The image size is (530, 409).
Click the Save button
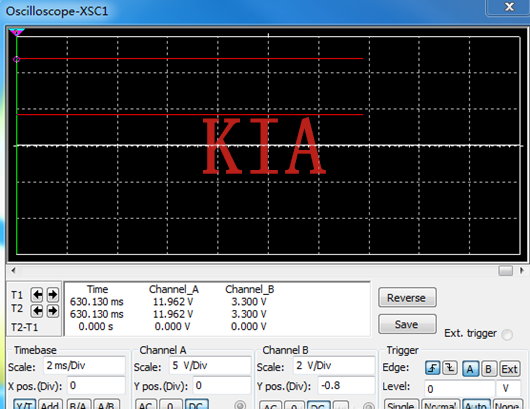(x=407, y=324)
